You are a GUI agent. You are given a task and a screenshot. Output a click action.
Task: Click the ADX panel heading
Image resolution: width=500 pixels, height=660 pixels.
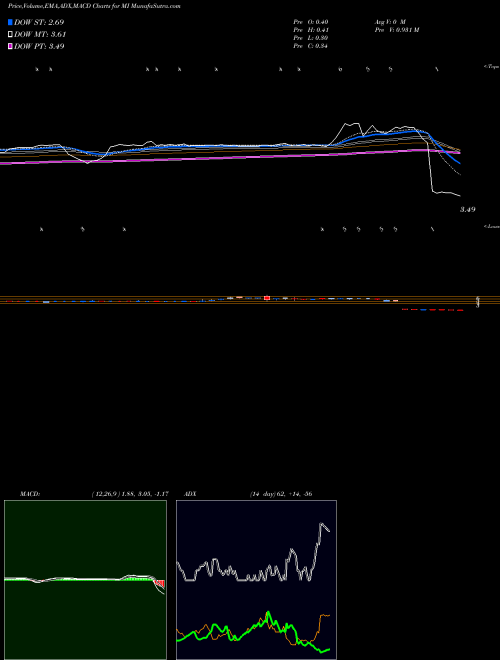191,494
